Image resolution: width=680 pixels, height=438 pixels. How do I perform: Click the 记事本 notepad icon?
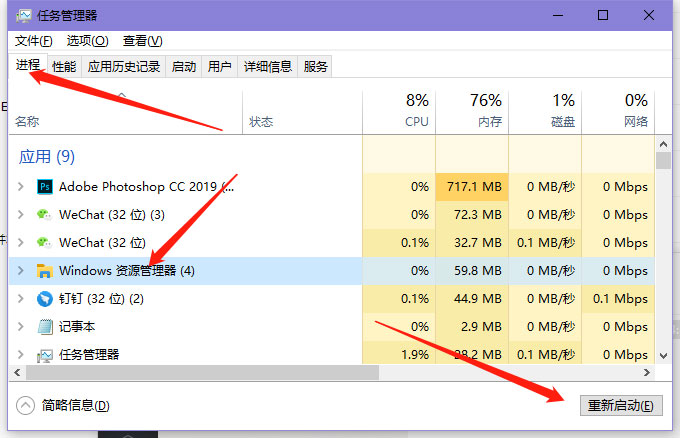coord(45,327)
